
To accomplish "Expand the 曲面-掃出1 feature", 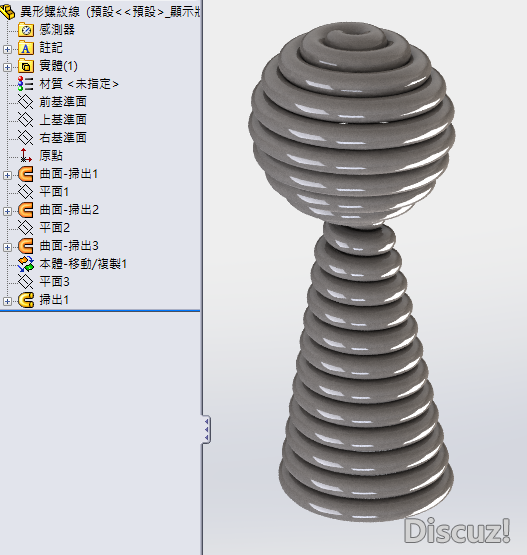I will (x=7, y=175).
